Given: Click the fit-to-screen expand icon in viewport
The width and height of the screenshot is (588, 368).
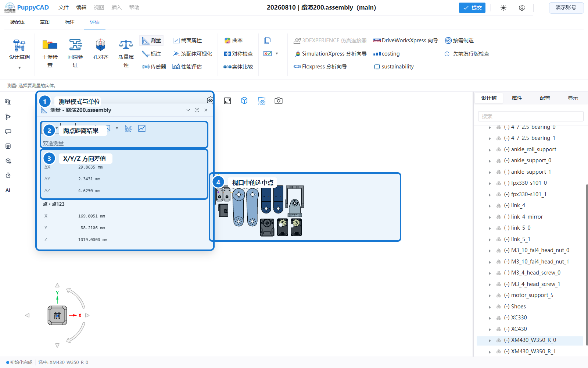Looking at the screenshot, I should point(227,101).
